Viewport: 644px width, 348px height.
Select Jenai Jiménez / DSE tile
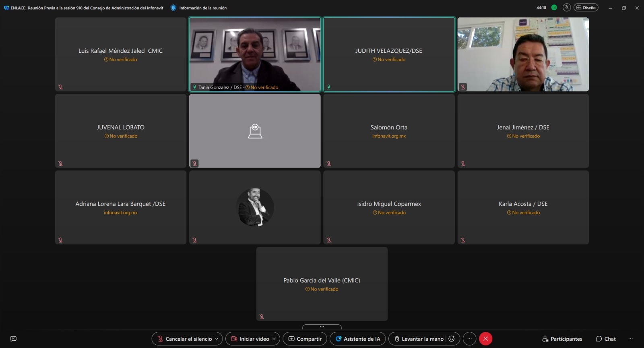click(x=523, y=131)
